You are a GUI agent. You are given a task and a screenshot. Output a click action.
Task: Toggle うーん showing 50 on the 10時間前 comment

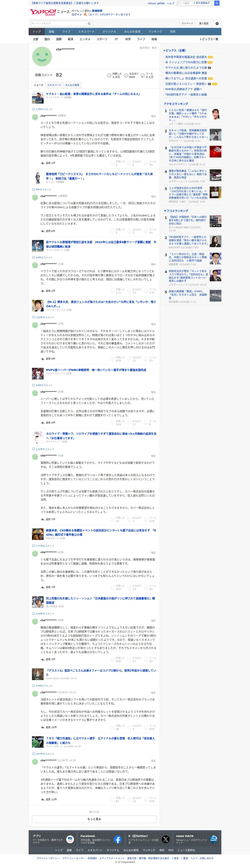coord(150,231)
